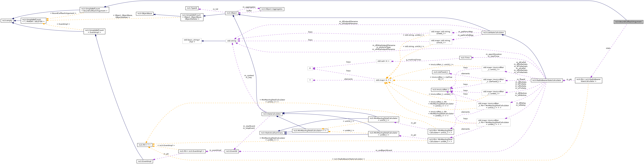Open ns3::RadioBearerStatsCalculator node
644x164 pixels.
tap(547, 80)
